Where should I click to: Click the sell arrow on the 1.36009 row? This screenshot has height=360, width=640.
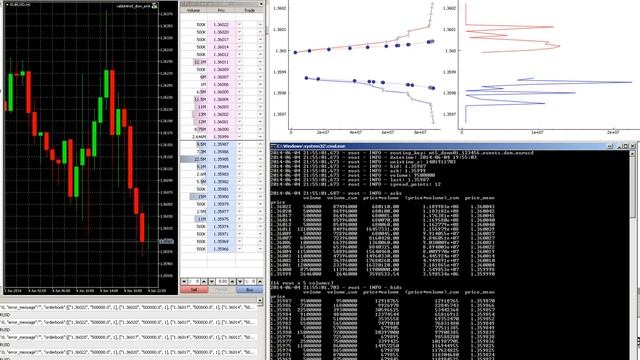(240, 69)
